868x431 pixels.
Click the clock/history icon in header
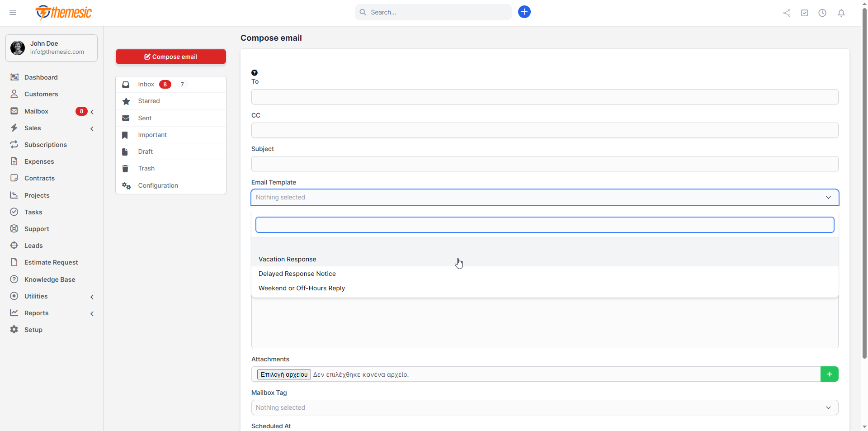click(822, 13)
